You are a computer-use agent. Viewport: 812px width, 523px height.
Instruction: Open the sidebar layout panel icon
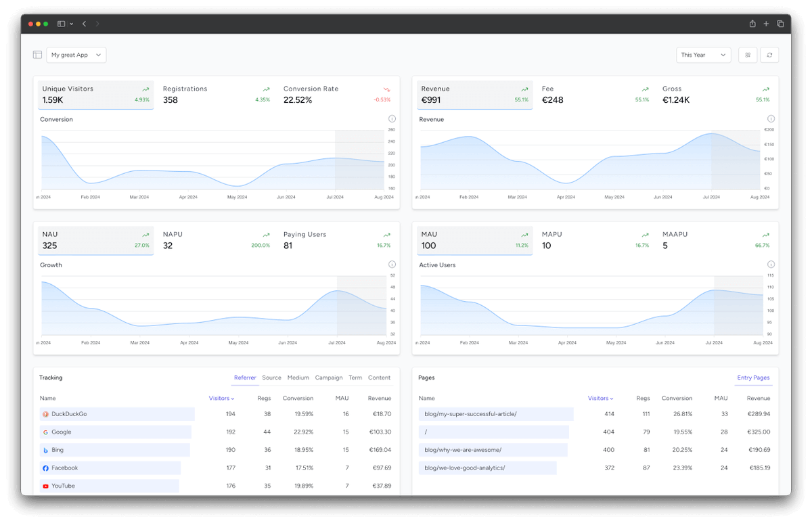click(x=37, y=55)
